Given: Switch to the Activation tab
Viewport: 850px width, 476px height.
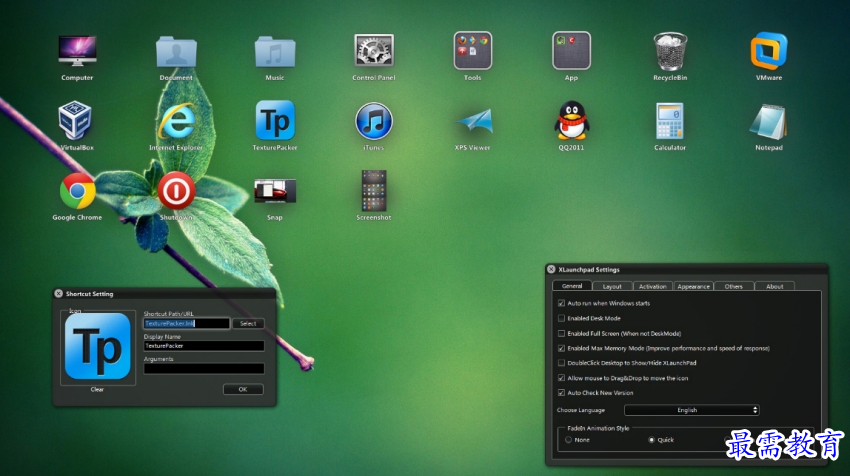Looking at the screenshot, I should coord(653,286).
